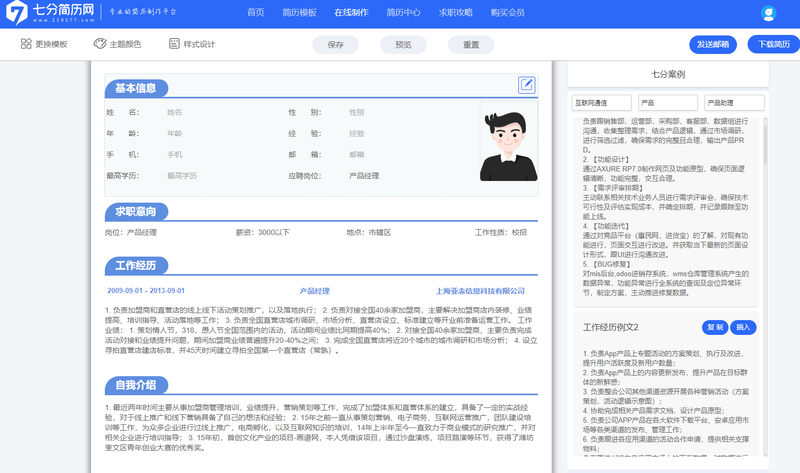This screenshot has height=473, width=800.
Task: Click the 更换模板 grid icon
Action: coord(26,44)
